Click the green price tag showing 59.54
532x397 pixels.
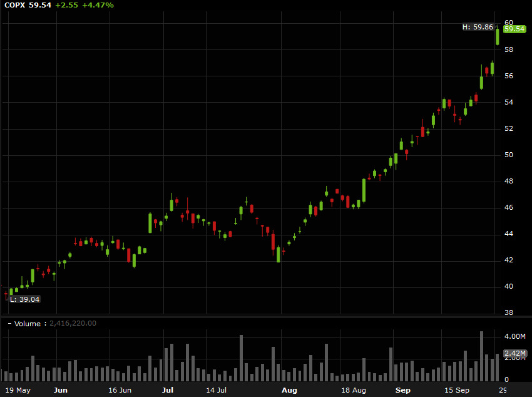tap(513, 29)
